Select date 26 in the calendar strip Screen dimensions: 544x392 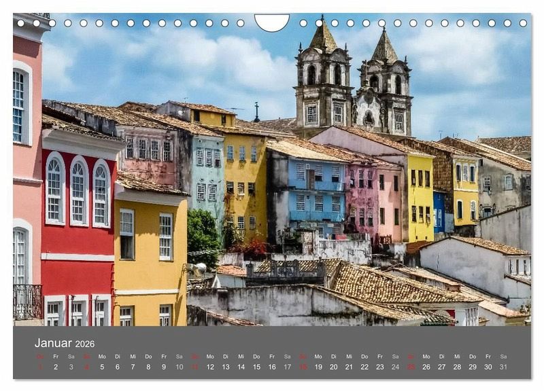point(426,367)
